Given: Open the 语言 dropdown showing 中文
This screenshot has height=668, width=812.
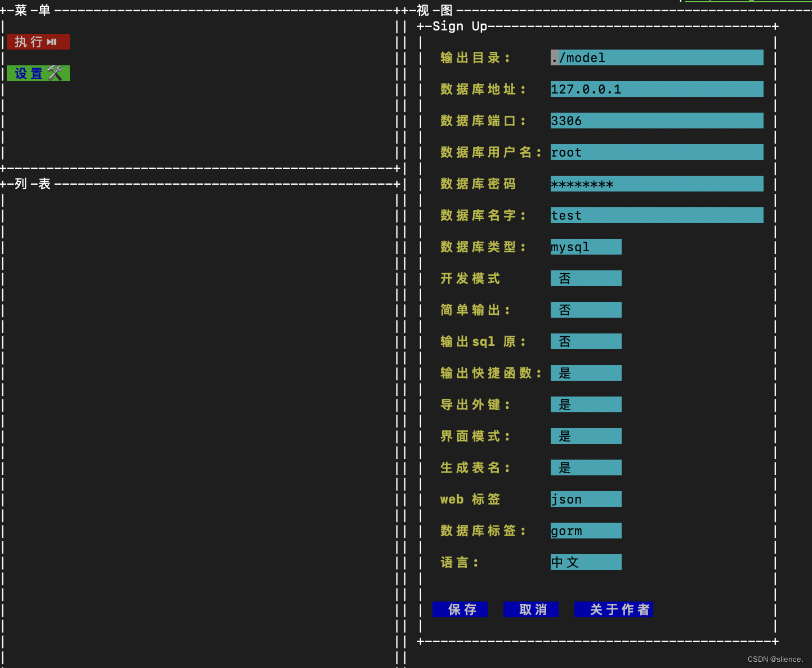Looking at the screenshot, I should (586, 562).
